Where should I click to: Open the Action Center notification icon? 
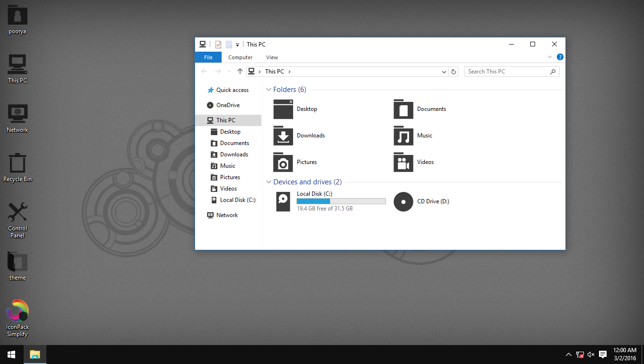click(602, 354)
